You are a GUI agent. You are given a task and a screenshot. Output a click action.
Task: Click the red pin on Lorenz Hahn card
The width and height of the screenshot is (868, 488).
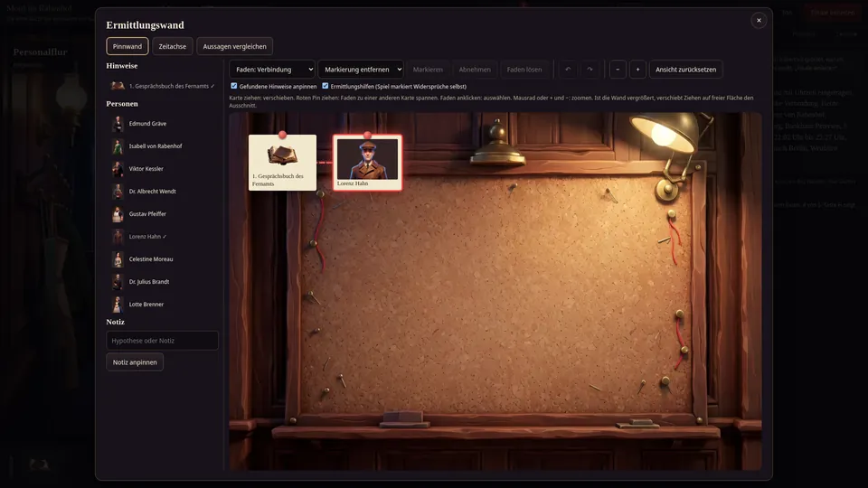367,135
